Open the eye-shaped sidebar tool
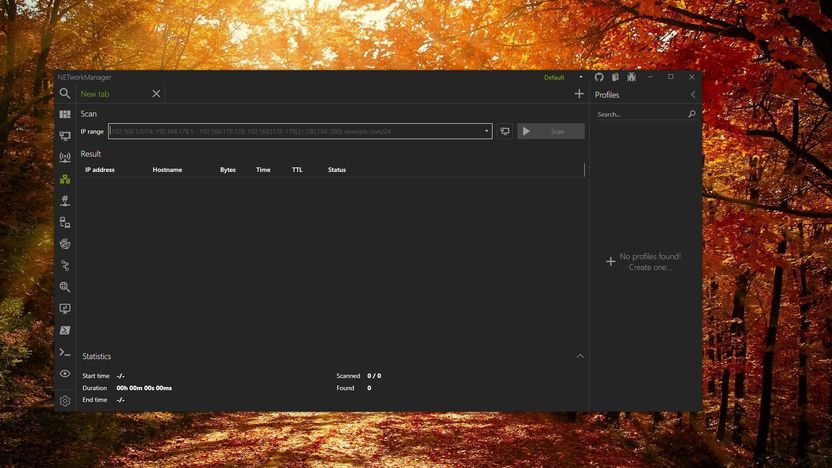Viewport: 832px width, 468px height. 65,374
